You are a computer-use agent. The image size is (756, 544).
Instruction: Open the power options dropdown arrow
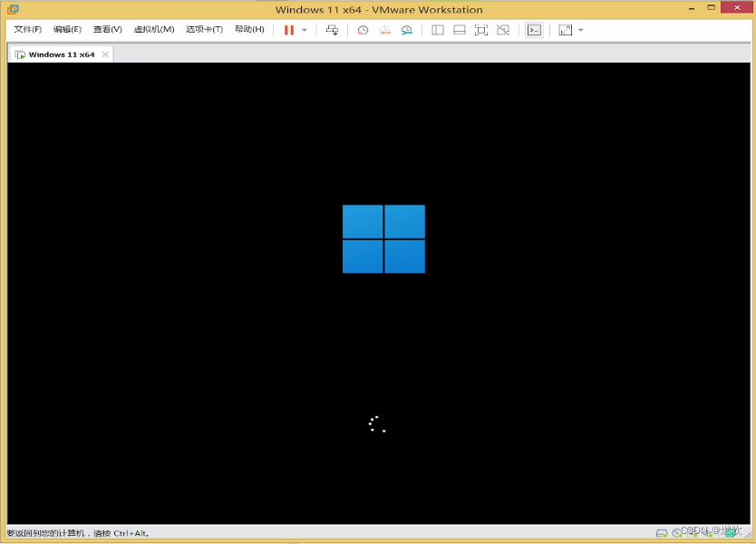[305, 30]
